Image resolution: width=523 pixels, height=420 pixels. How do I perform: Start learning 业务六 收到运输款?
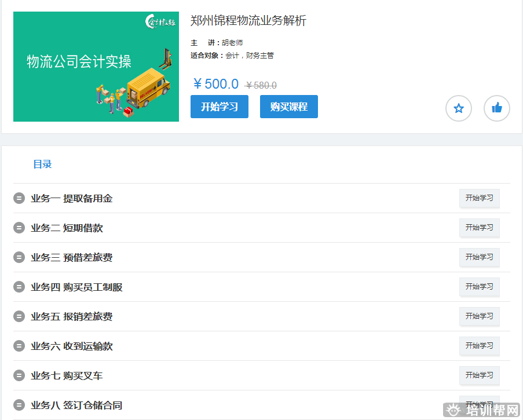[x=480, y=346]
